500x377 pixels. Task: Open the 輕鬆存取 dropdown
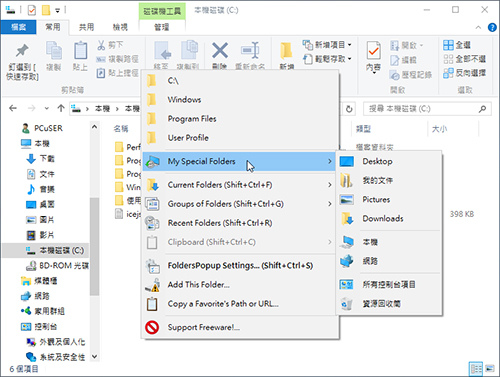click(x=327, y=59)
